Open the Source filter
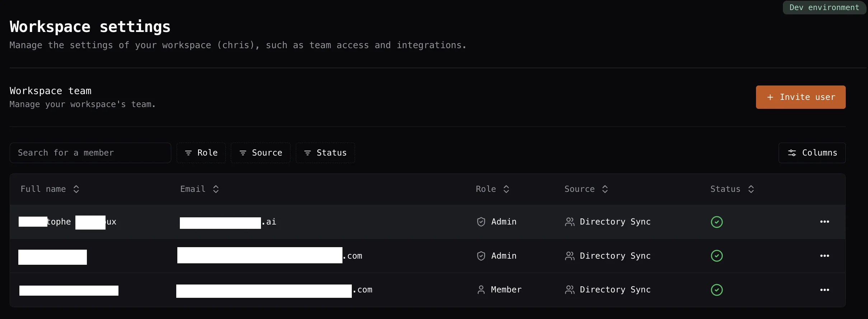The image size is (868, 319). pos(261,153)
